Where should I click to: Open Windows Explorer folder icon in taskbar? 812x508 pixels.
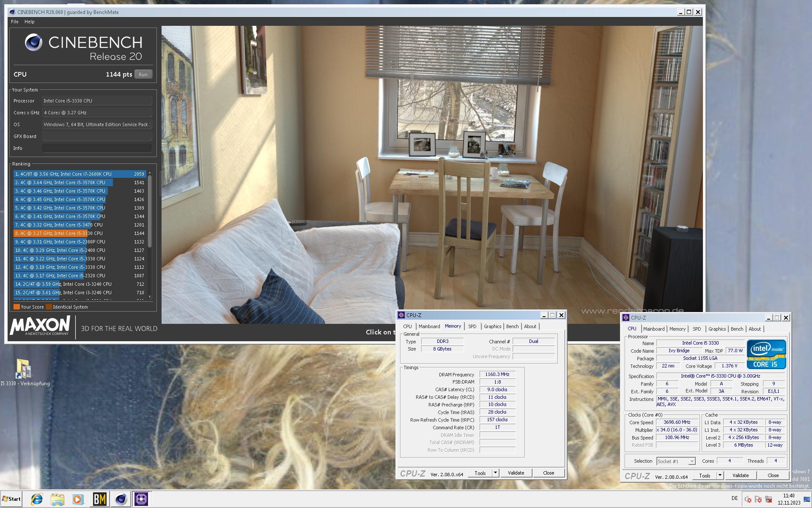click(57, 500)
